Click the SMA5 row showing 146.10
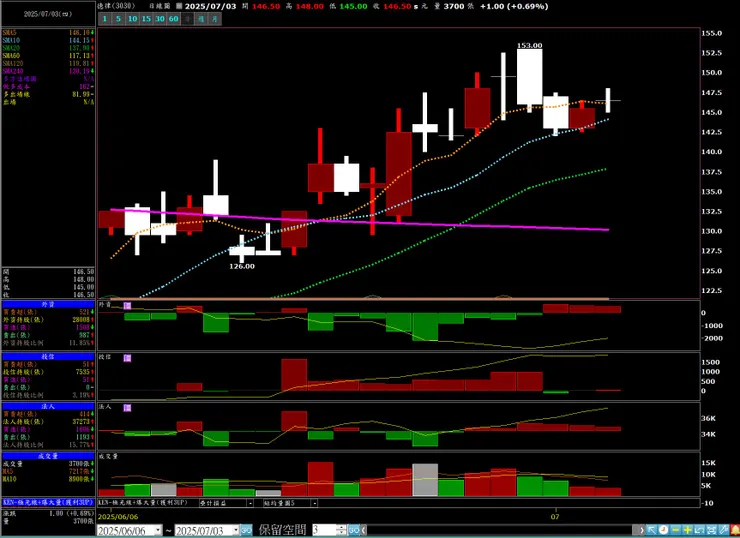Screen dimensions: 740x538 coord(48,33)
